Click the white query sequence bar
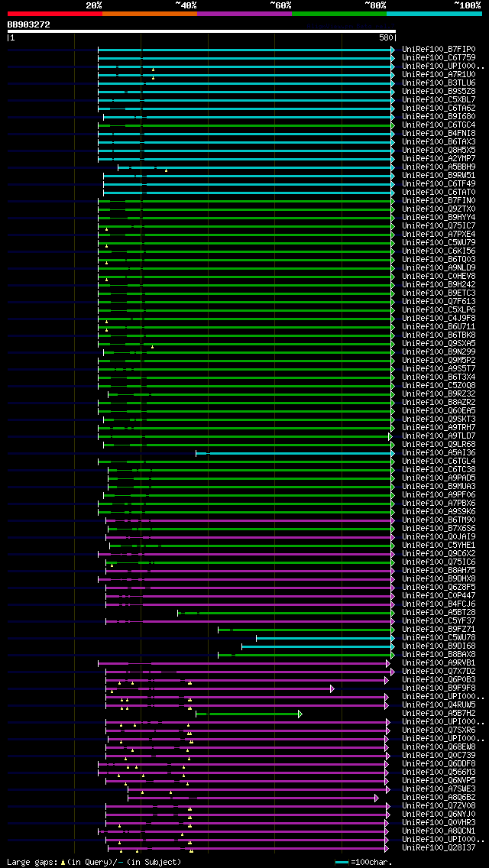The height and width of the screenshot is (868, 489). pyautogui.click(x=202, y=31)
